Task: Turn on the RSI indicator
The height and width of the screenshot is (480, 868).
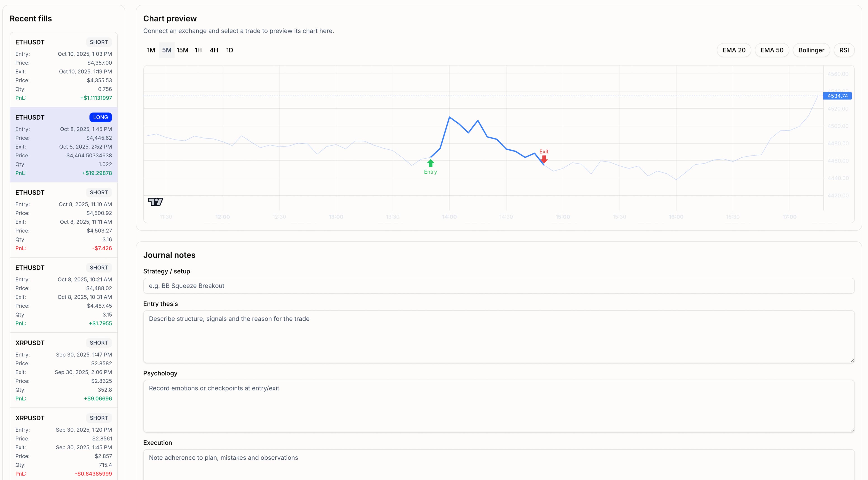Action: point(844,50)
